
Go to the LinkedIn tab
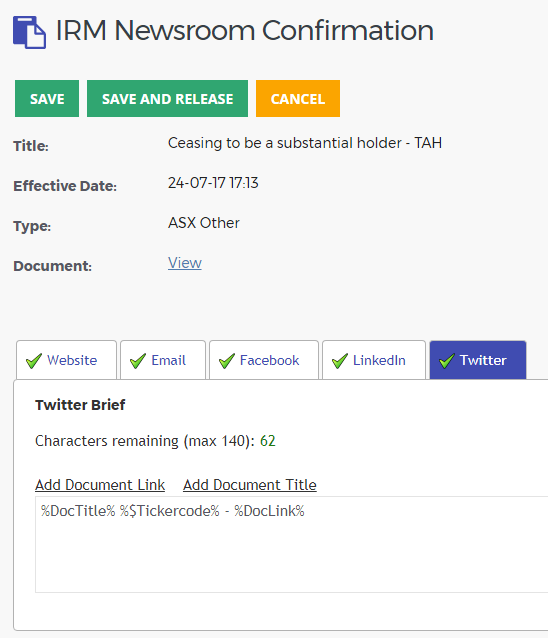point(374,360)
